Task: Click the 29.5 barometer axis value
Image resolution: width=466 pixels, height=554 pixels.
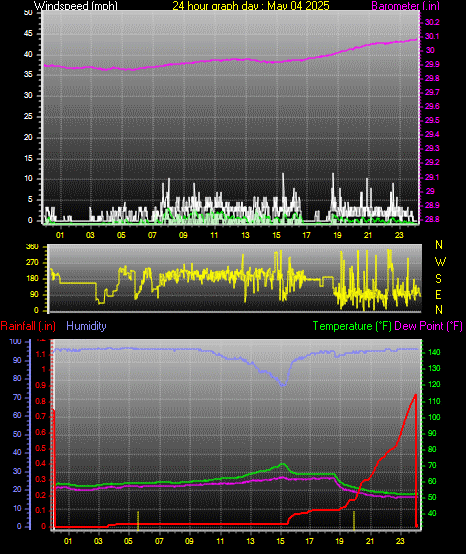Action: 432,120
